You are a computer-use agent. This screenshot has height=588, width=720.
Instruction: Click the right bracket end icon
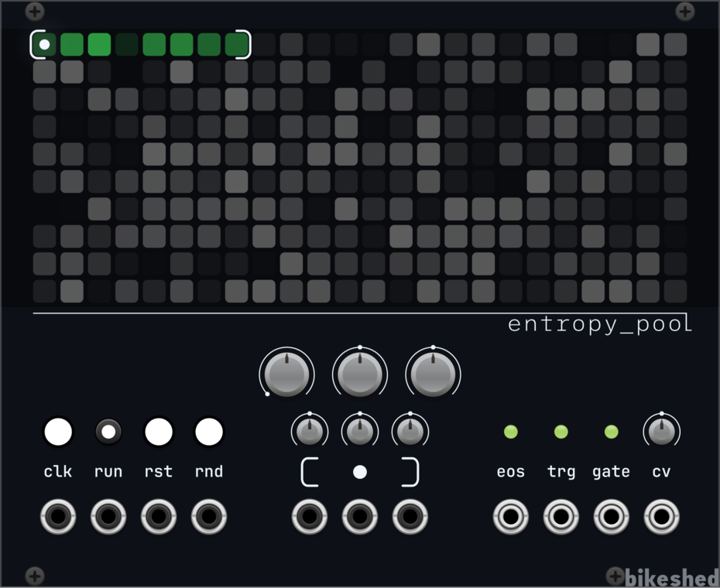tap(410, 472)
